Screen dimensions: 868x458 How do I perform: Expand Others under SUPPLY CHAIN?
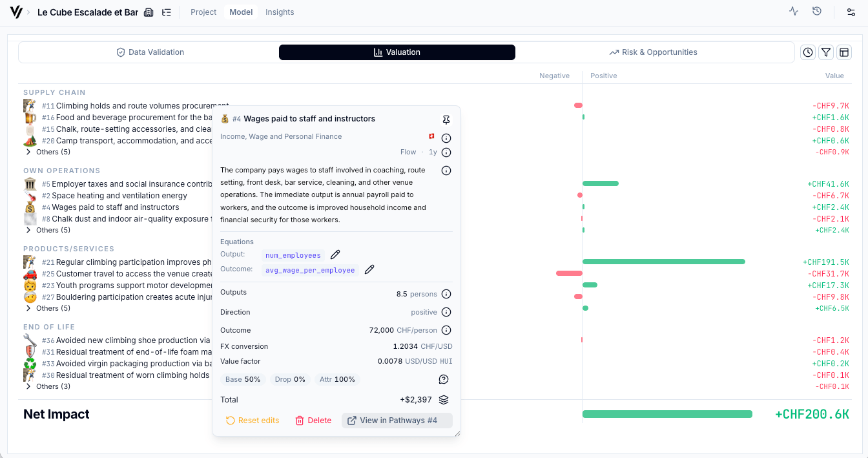(x=45, y=152)
